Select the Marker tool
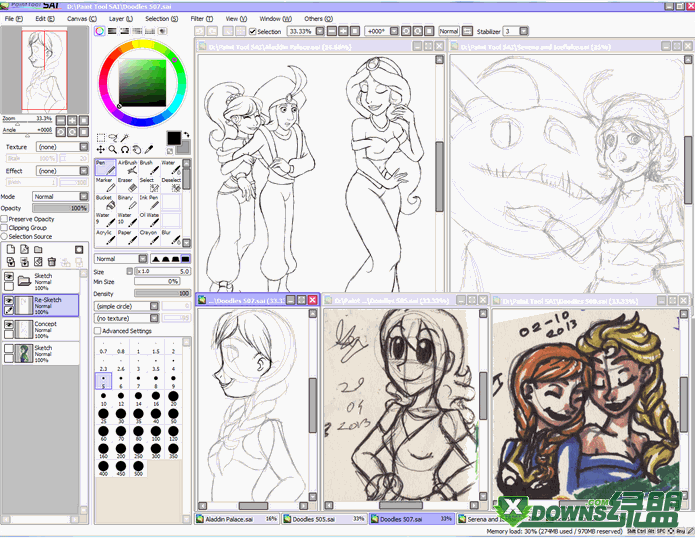695x538 pixels. (105, 185)
